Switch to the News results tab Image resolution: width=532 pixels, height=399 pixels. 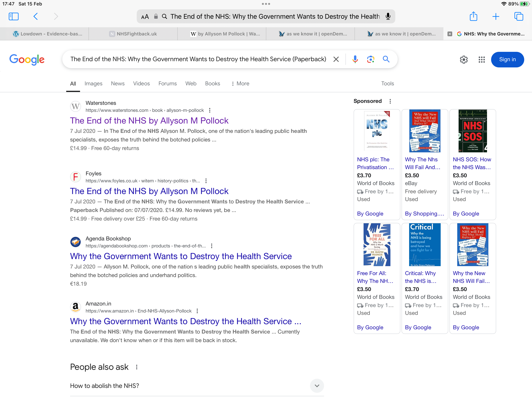tap(118, 84)
